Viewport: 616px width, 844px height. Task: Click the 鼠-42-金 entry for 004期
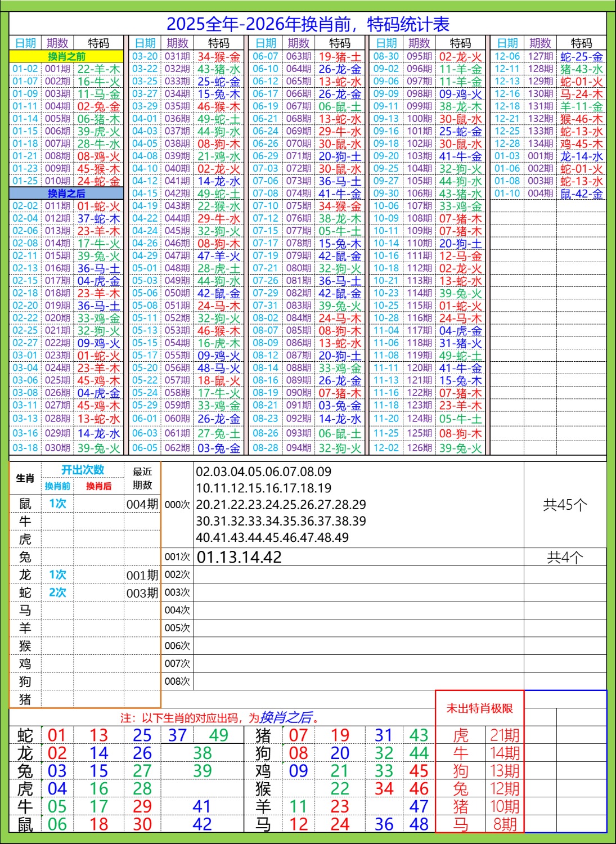tap(581, 194)
